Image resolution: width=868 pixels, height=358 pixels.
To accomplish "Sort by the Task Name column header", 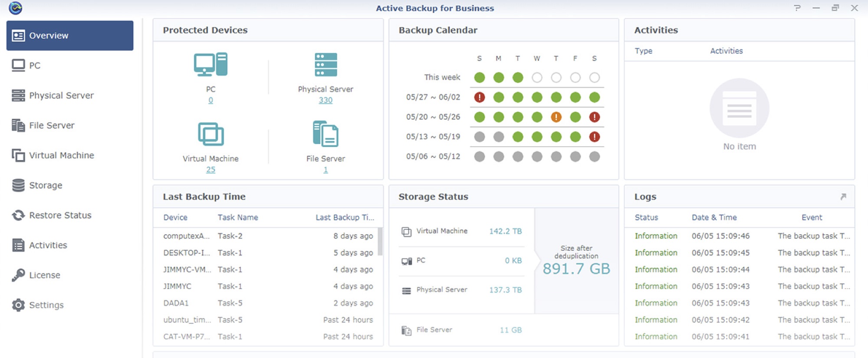I will (238, 217).
